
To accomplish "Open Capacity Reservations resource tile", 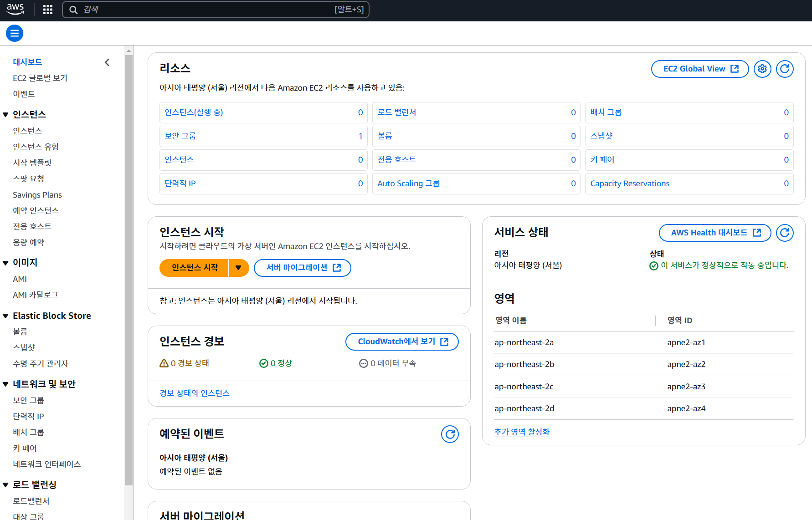I will [689, 184].
